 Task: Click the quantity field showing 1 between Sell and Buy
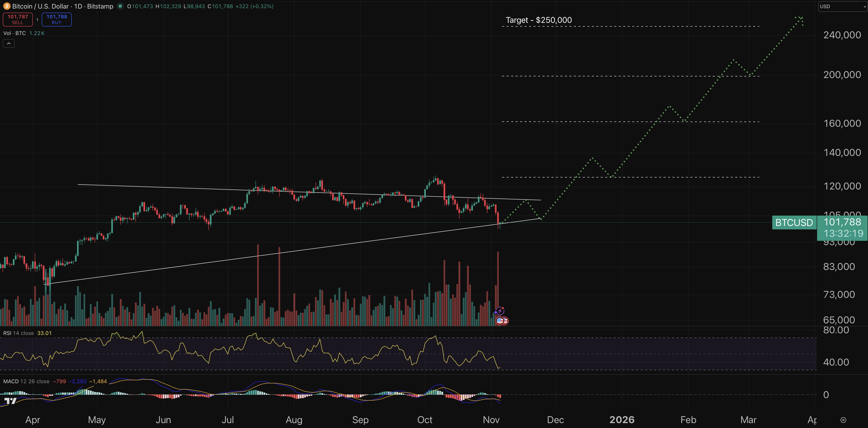(x=37, y=19)
